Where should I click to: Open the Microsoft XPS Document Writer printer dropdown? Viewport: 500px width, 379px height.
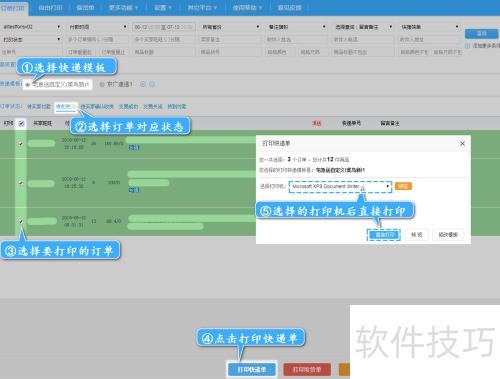[340, 186]
